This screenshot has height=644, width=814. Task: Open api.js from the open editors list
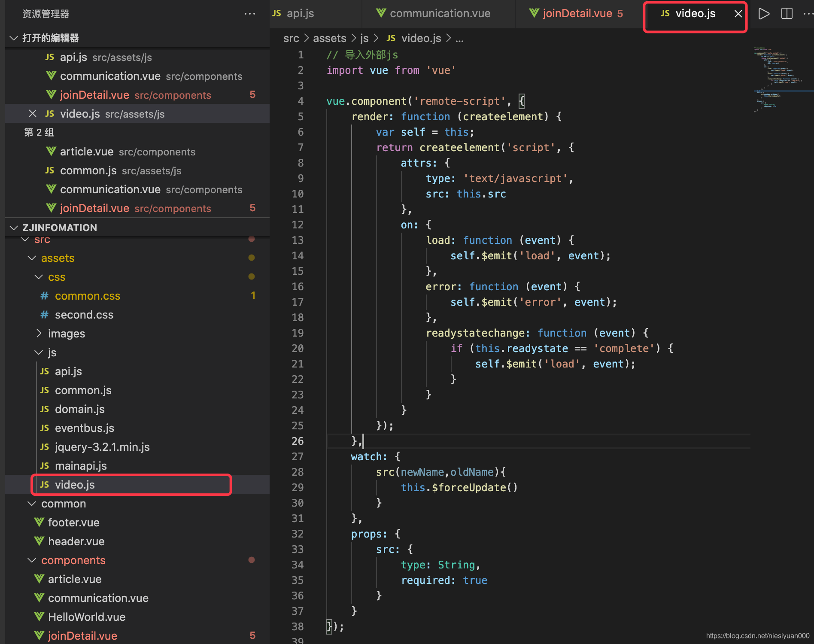click(137, 57)
